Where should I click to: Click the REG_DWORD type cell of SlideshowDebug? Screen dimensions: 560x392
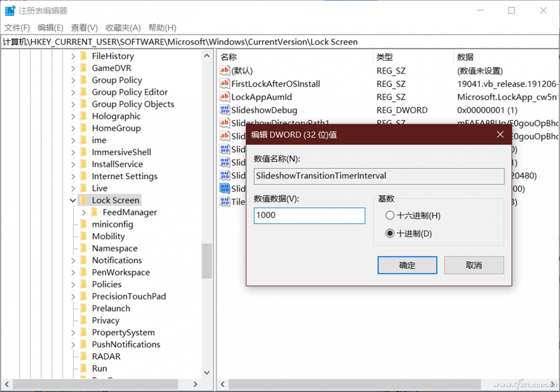(402, 110)
